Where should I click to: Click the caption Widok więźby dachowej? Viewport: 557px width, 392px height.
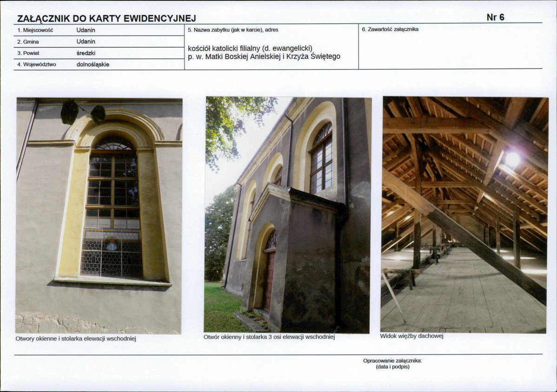[x=412, y=336]
